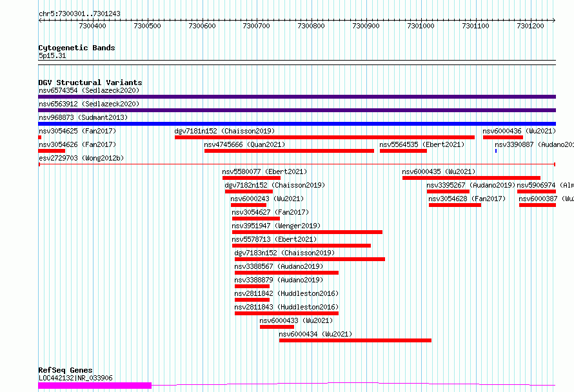The image size is (574, 392).
Task: Click the red bar under nsv3388879
Action: pos(252,286)
